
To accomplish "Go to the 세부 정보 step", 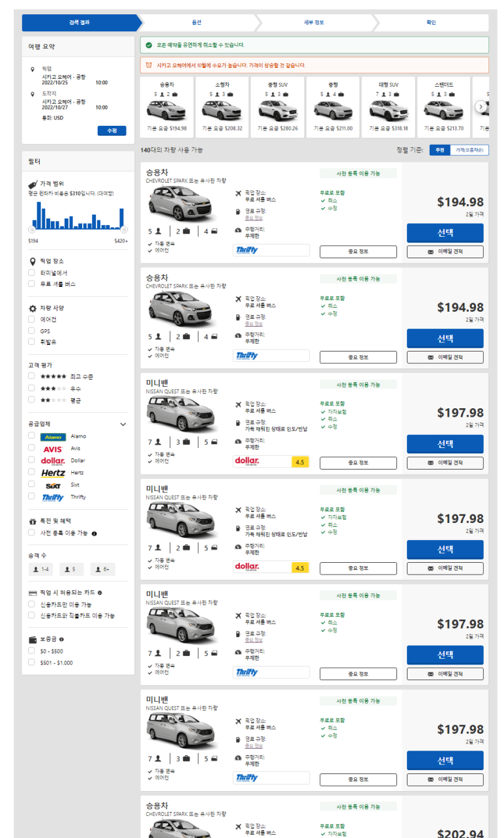I will (x=314, y=23).
